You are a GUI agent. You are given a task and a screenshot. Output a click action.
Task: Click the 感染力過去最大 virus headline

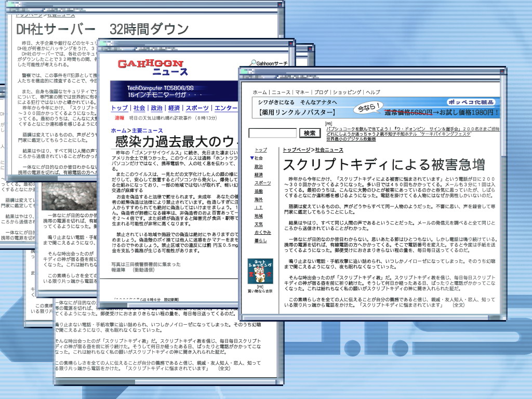click(176, 141)
